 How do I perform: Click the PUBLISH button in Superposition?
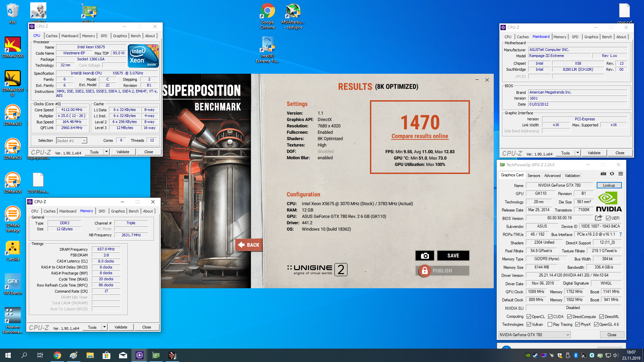(x=442, y=271)
